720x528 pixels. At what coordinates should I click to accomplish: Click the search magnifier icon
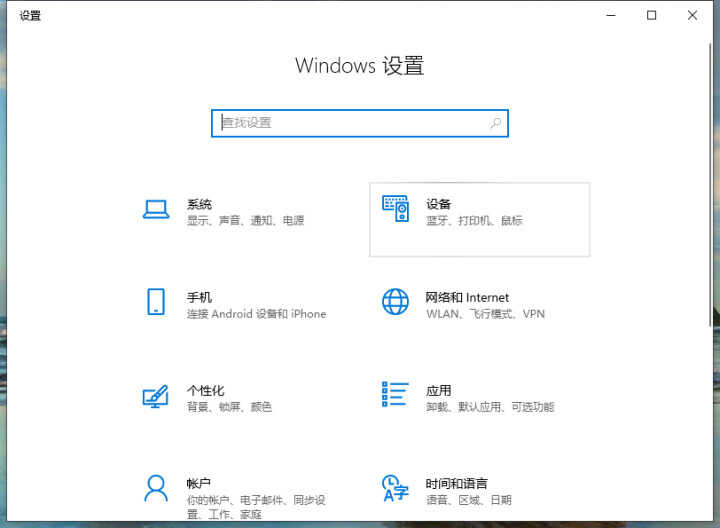pos(495,123)
